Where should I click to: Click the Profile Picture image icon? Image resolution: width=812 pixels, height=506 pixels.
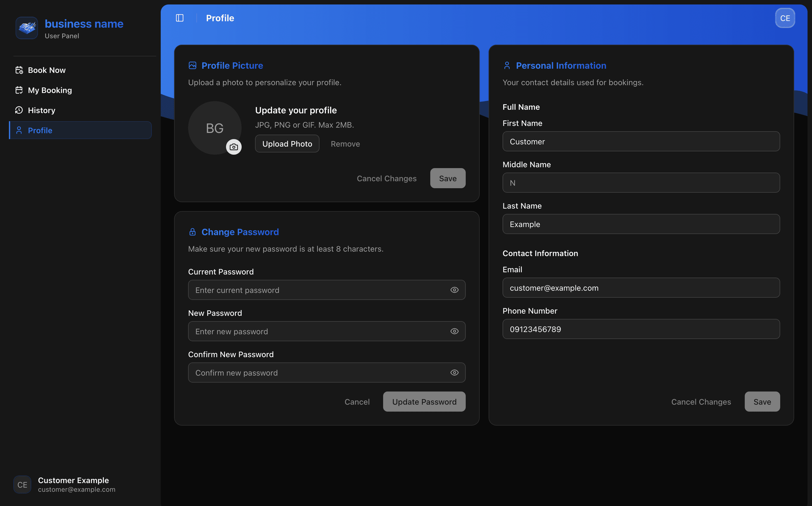click(x=193, y=65)
